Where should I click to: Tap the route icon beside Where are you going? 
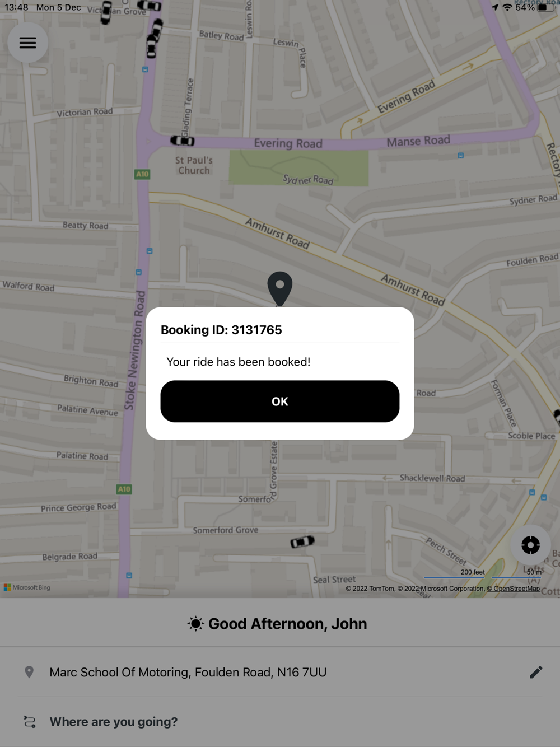click(x=30, y=722)
